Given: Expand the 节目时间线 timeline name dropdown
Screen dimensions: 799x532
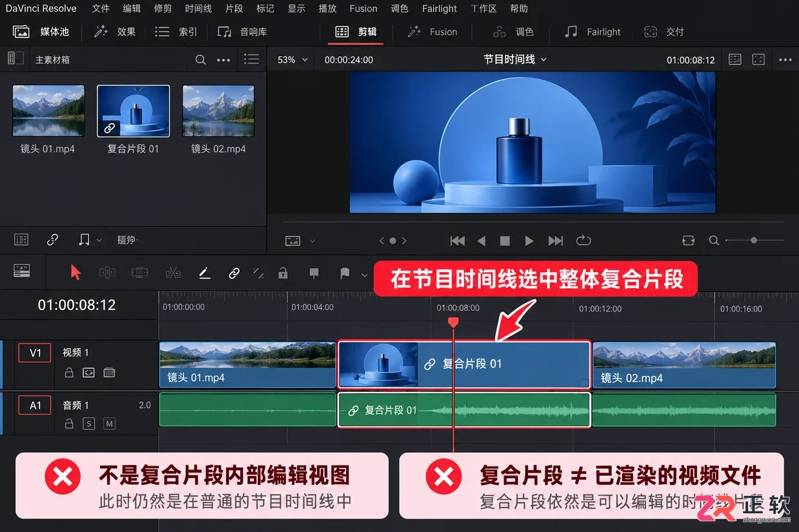Looking at the screenshot, I should pyautogui.click(x=515, y=59).
